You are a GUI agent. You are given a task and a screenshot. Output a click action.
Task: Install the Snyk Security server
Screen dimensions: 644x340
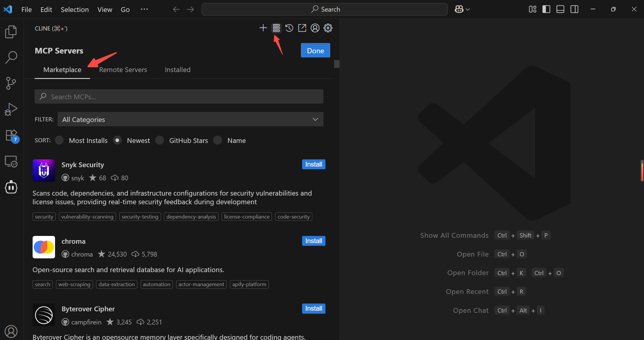click(313, 164)
